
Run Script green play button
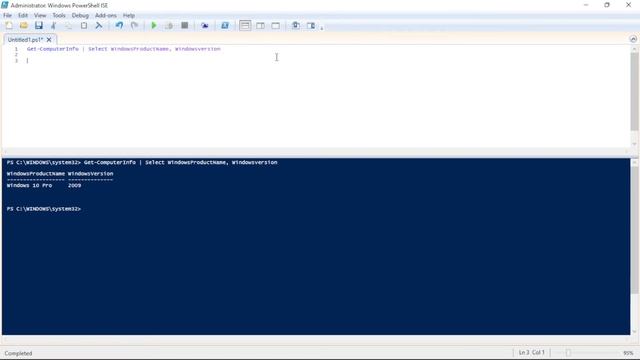154,25
